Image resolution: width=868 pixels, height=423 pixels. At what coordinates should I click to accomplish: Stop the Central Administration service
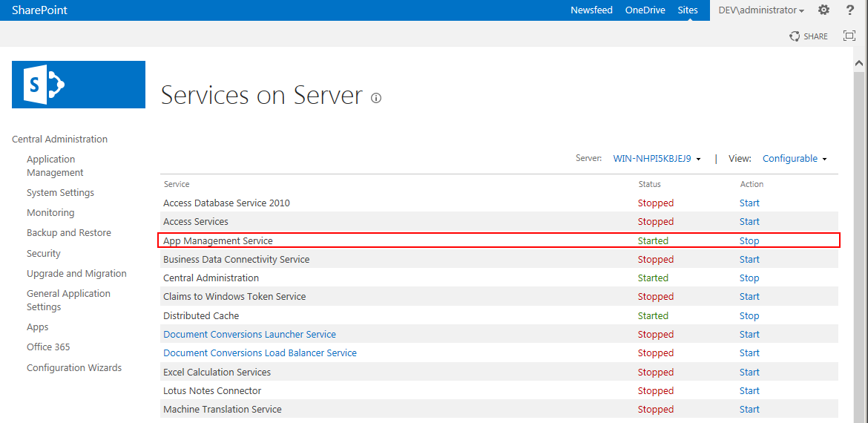749,278
